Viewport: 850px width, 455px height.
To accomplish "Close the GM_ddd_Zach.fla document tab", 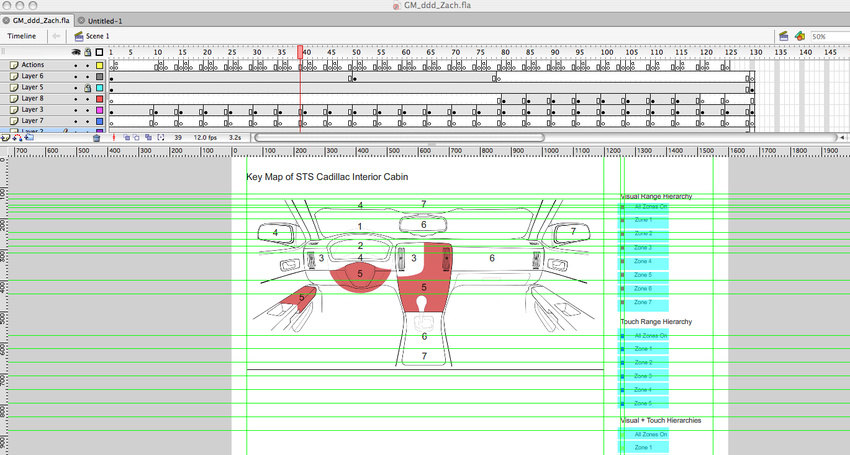I will [x=6, y=21].
